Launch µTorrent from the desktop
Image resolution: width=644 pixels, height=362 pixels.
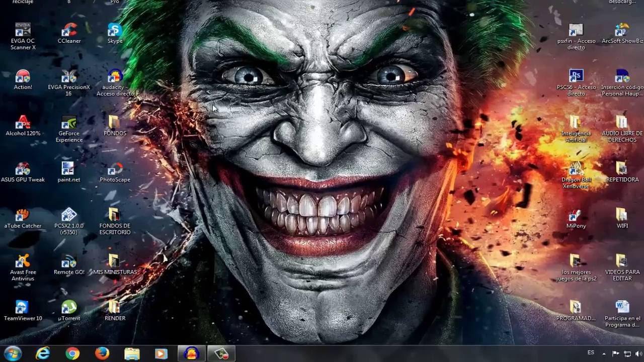tap(69, 311)
